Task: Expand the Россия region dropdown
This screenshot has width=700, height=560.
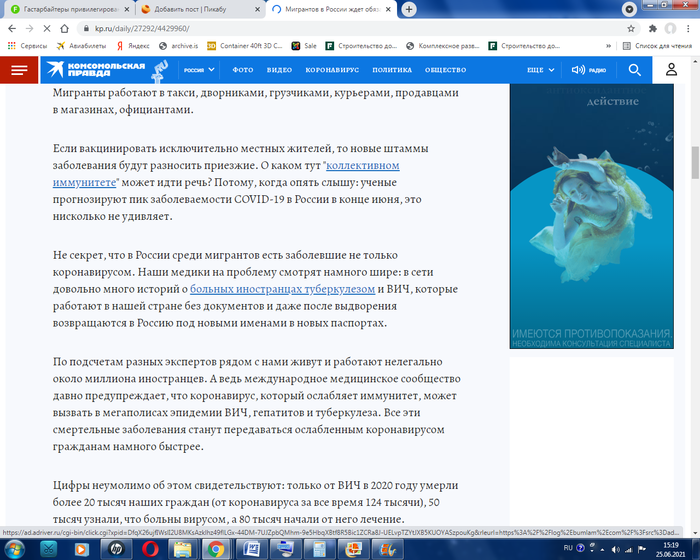Action: [199, 70]
